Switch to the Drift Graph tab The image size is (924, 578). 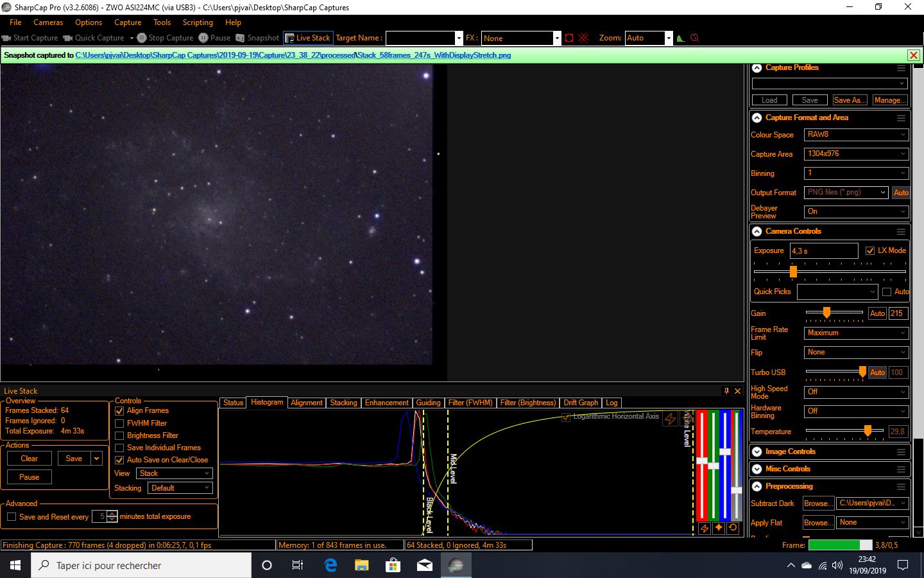click(581, 403)
